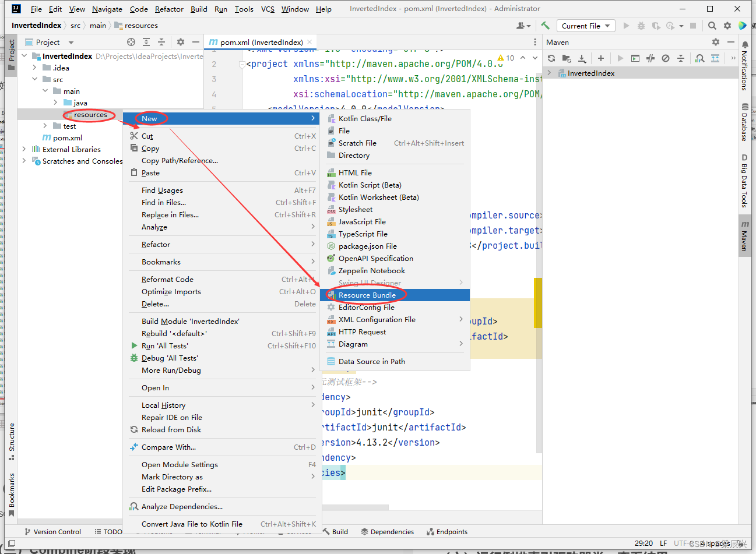Open editor tab options kebab menu
The image size is (756, 554).
(x=535, y=42)
